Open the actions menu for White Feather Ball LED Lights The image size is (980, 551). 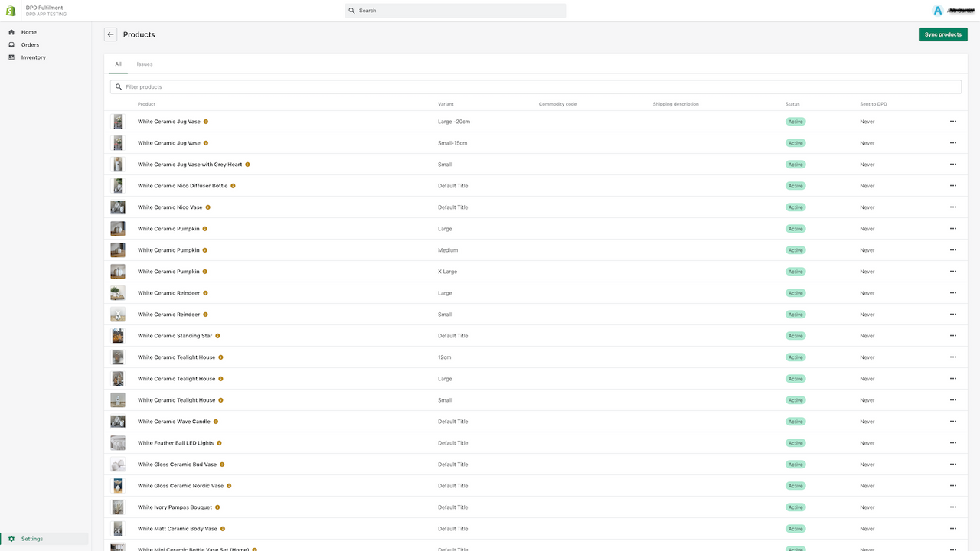(953, 442)
